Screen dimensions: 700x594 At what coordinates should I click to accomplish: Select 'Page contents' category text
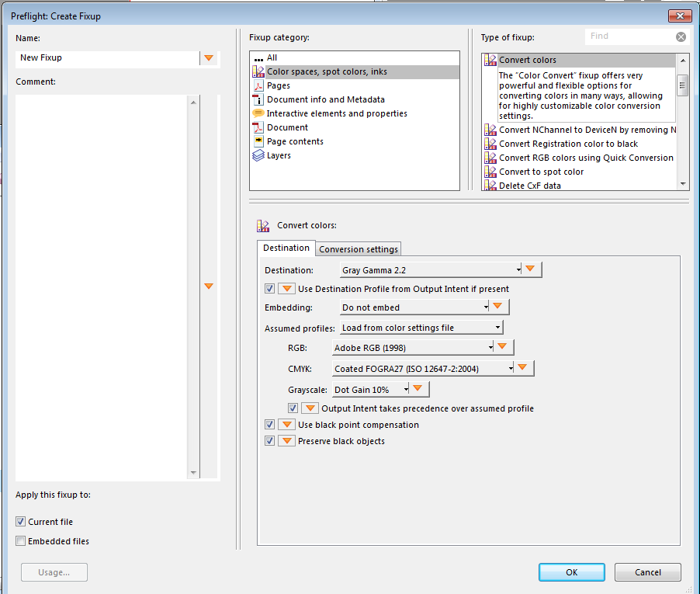[x=295, y=141]
